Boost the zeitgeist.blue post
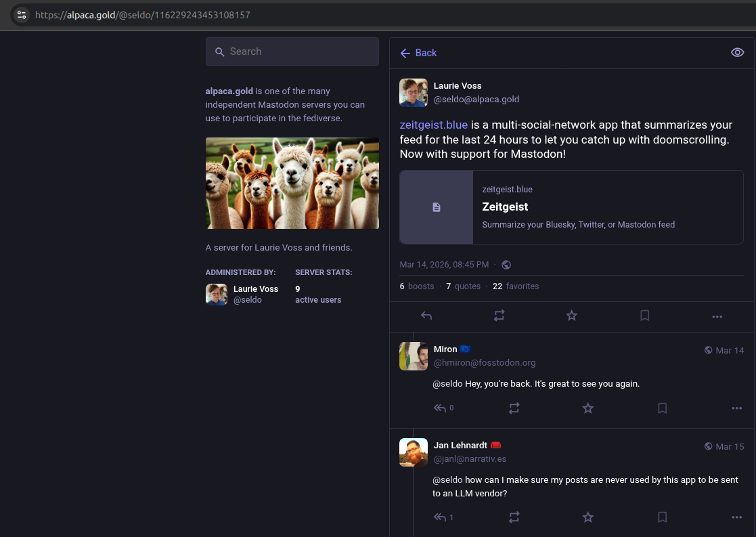Viewport: 756px width, 537px height. click(x=499, y=316)
